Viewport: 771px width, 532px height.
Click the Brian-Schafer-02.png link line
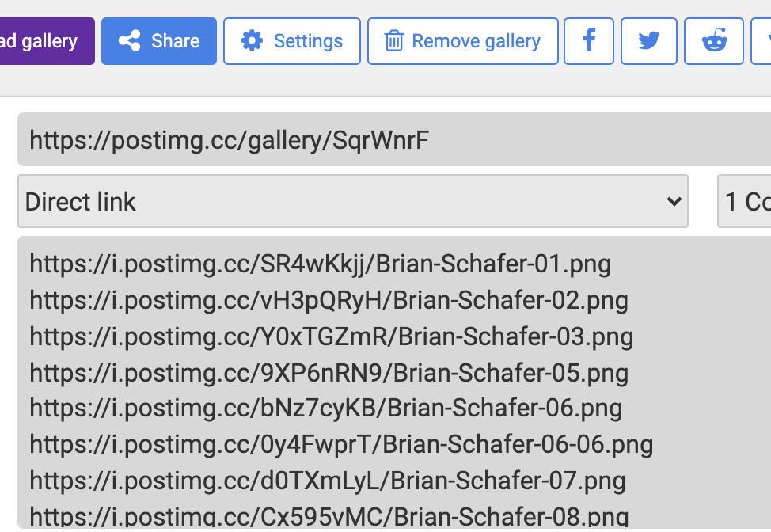[x=329, y=300]
